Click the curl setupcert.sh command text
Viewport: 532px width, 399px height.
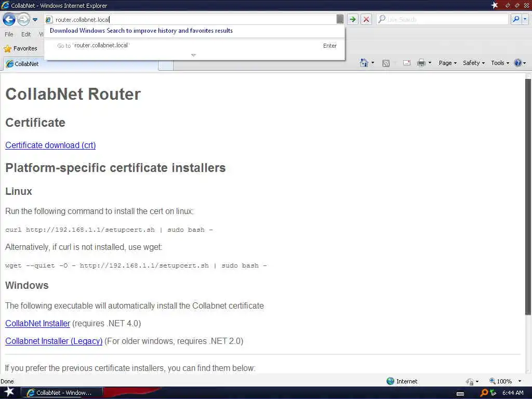pyautogui.click(x=109, y=230)
